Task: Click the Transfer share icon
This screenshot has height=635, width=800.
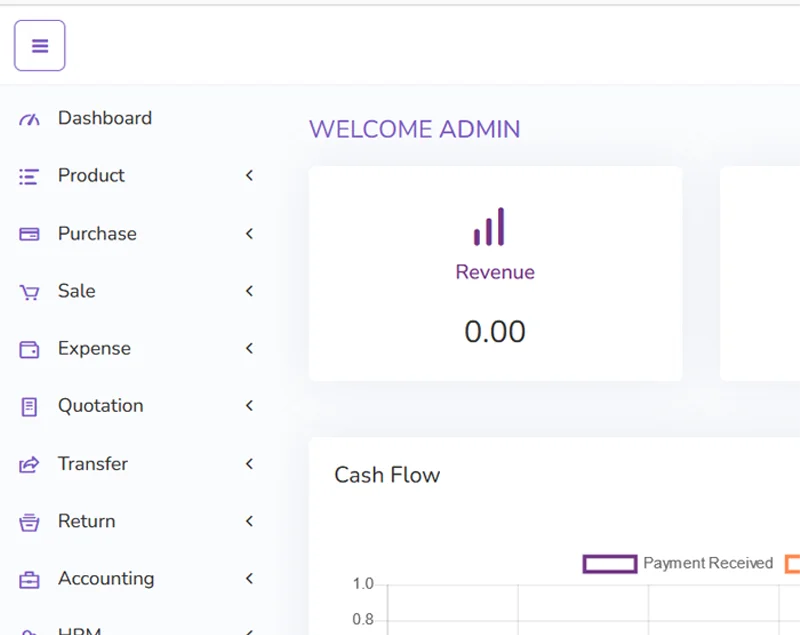Action: [29, 464]
